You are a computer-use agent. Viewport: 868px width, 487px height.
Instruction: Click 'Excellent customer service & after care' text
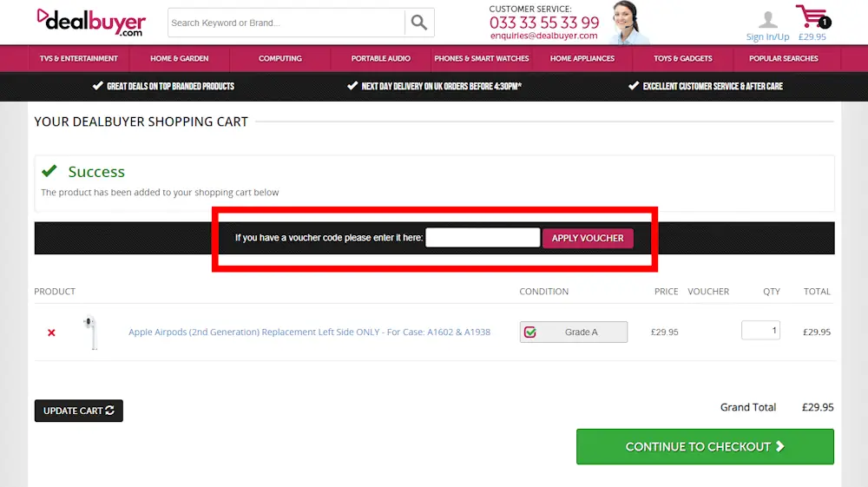(713, 86)
